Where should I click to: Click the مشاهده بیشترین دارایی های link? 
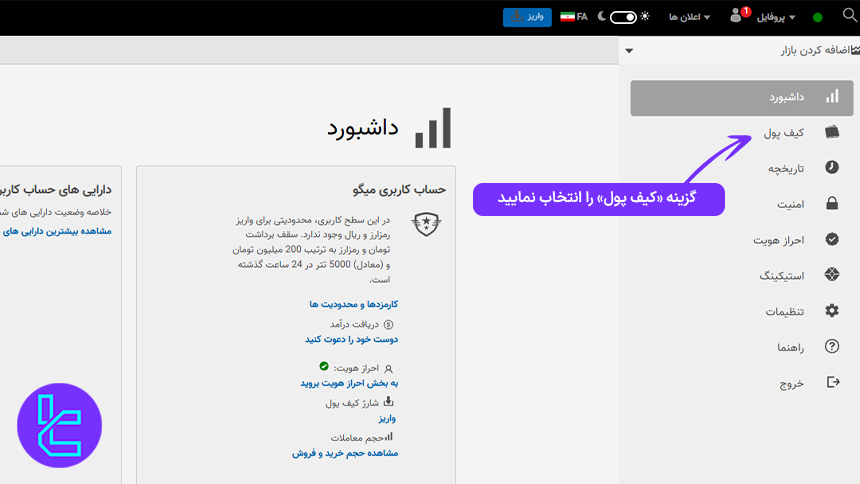click(x=57, y=231)
